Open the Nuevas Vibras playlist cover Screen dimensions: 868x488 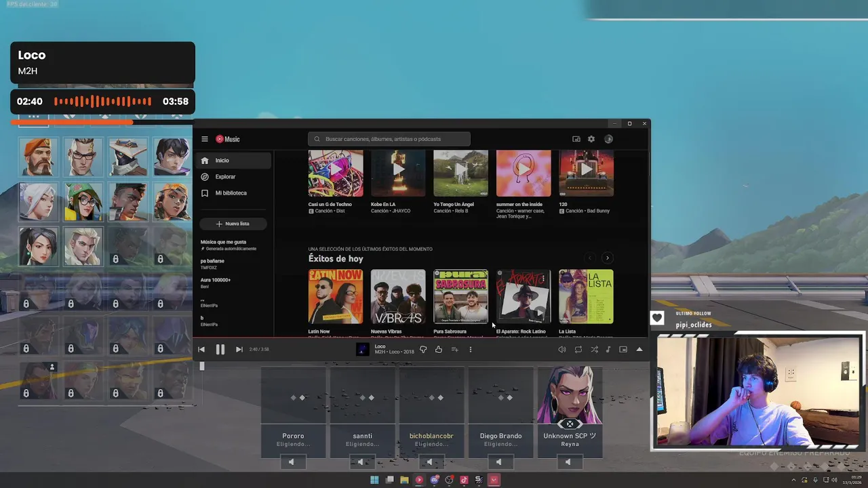398,297
